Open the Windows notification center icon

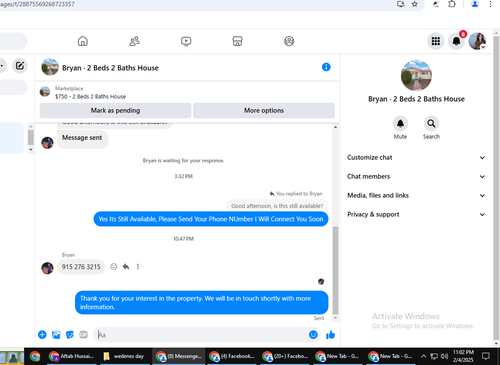click(x=486, y=356)
